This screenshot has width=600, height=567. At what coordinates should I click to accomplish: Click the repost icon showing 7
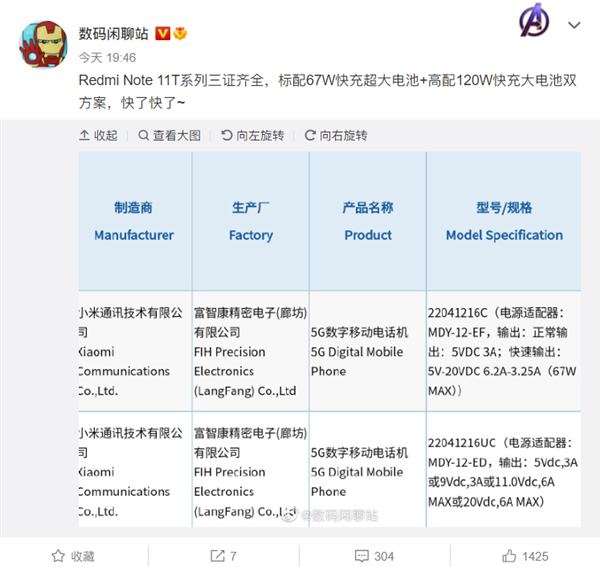point(224,556)
